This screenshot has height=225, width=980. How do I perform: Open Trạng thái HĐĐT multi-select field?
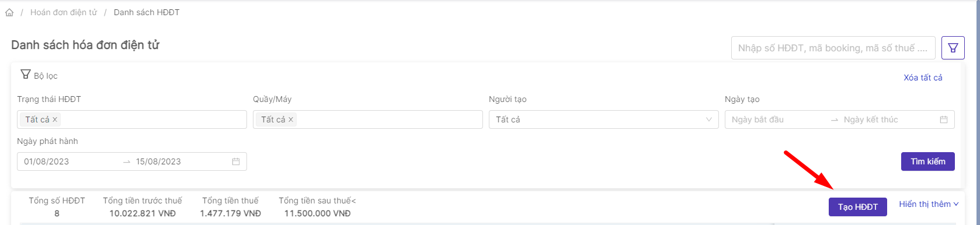point(132,119)
